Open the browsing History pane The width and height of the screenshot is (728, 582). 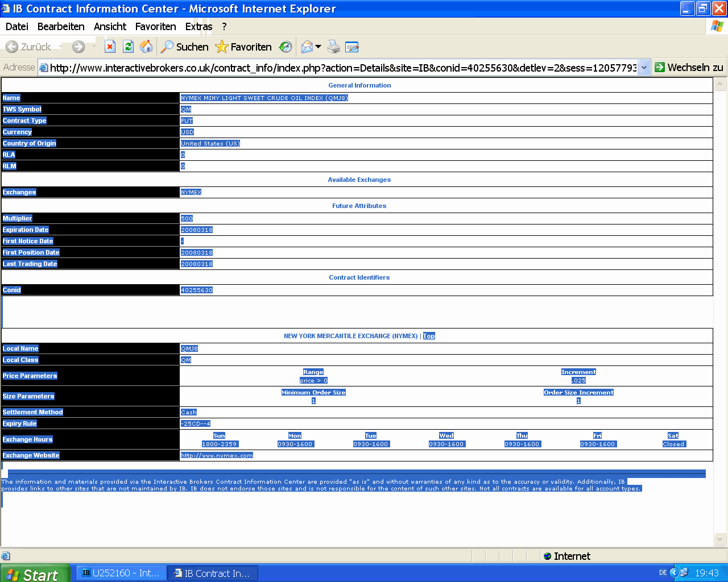(x=286, y=47)
